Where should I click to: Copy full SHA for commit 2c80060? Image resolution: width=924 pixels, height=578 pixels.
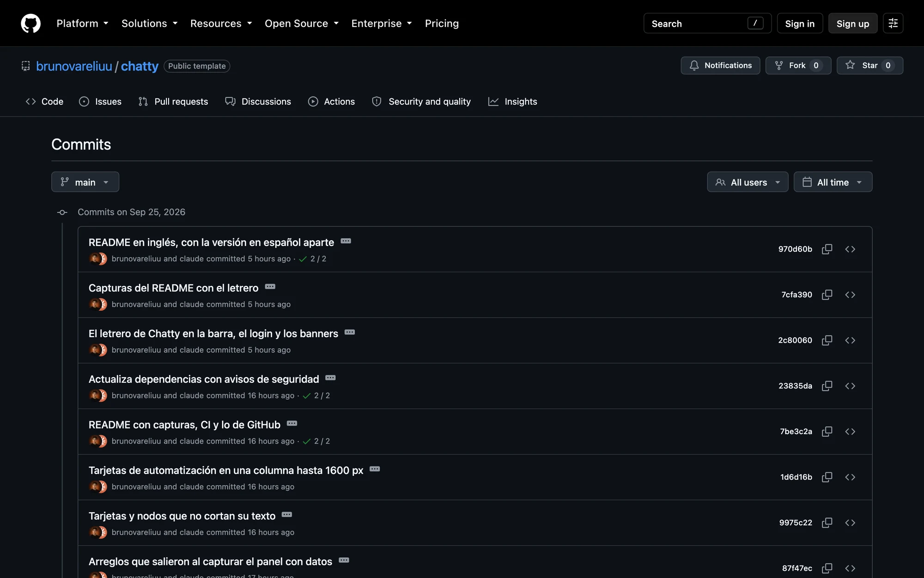[x=827, y=340]
